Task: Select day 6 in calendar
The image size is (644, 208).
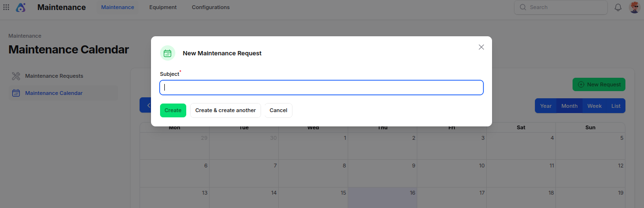Action: (174, 173)
